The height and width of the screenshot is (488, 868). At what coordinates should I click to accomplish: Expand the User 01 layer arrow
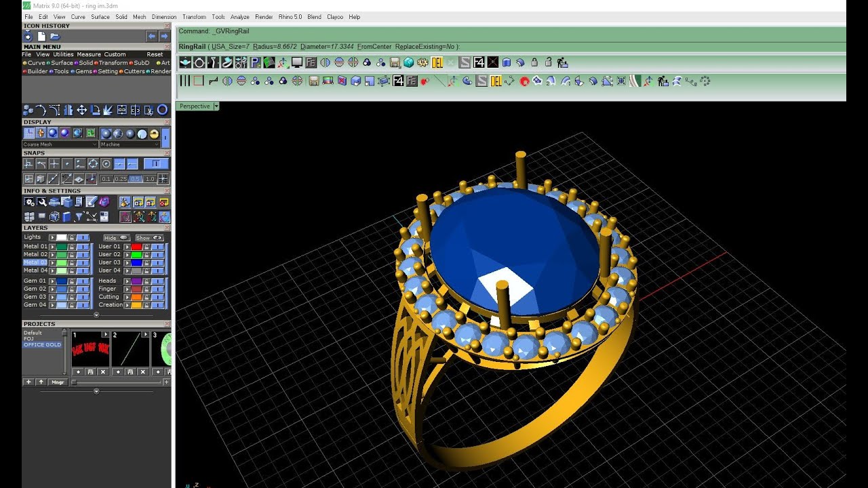(x=127, y=247)
